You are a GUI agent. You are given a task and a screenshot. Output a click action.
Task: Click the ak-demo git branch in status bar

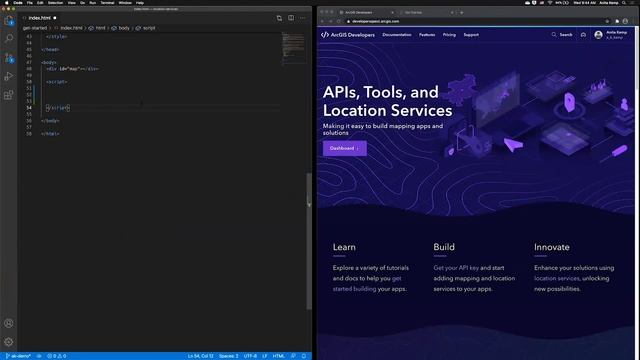pos(18,356)
